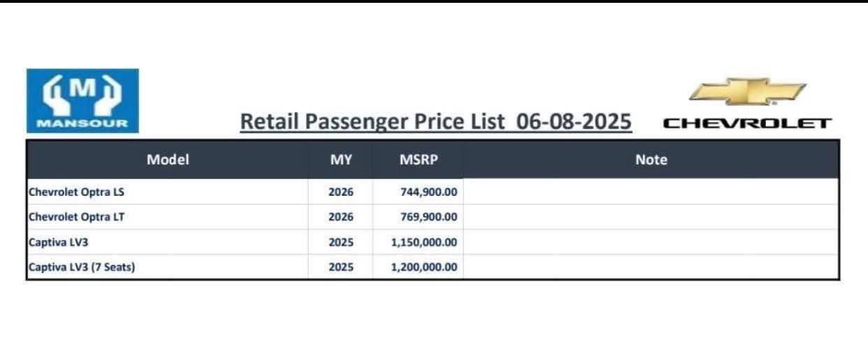Click the Model column header
This screenshot has height=347, width=868.
pyautogui.click(x=168, y=160)
